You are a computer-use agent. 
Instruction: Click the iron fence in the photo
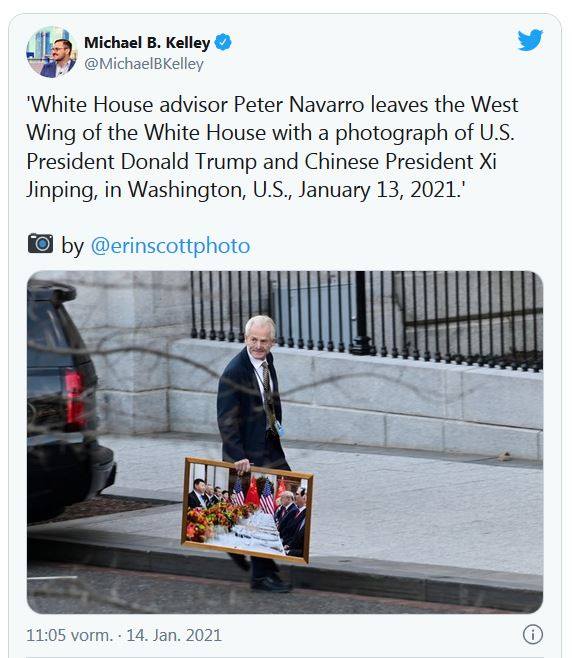coord(366,319)
